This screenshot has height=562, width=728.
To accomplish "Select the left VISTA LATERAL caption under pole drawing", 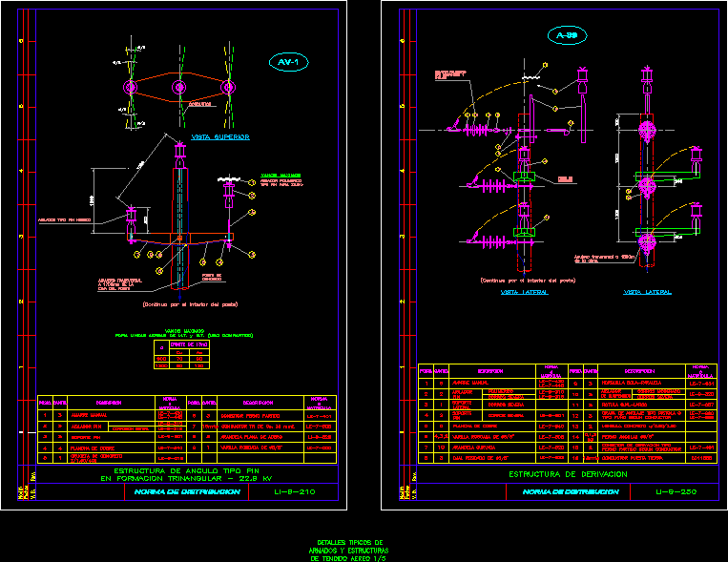I will tap(524, 292).
